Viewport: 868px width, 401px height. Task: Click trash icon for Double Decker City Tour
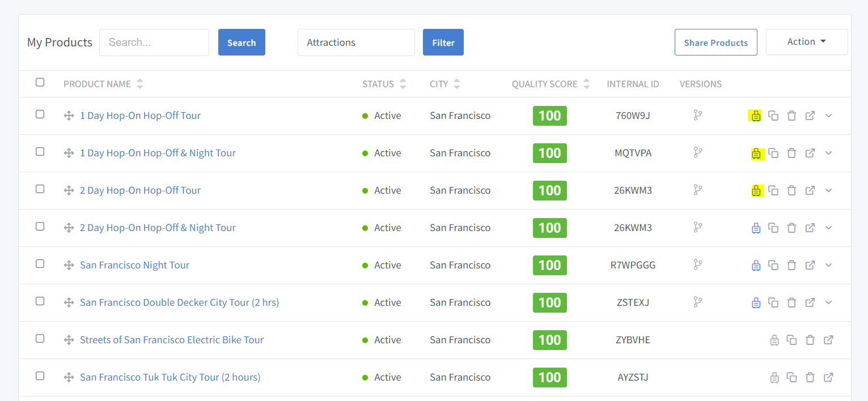792,302
